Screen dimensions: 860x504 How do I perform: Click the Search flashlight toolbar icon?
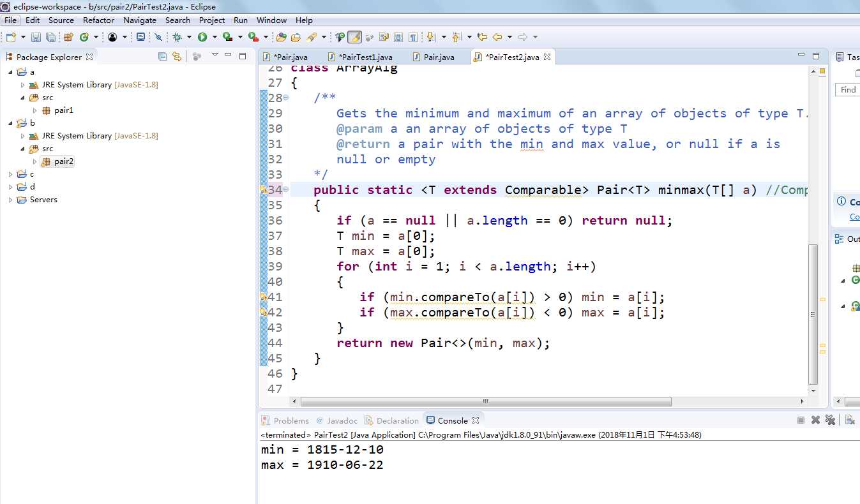312,37
